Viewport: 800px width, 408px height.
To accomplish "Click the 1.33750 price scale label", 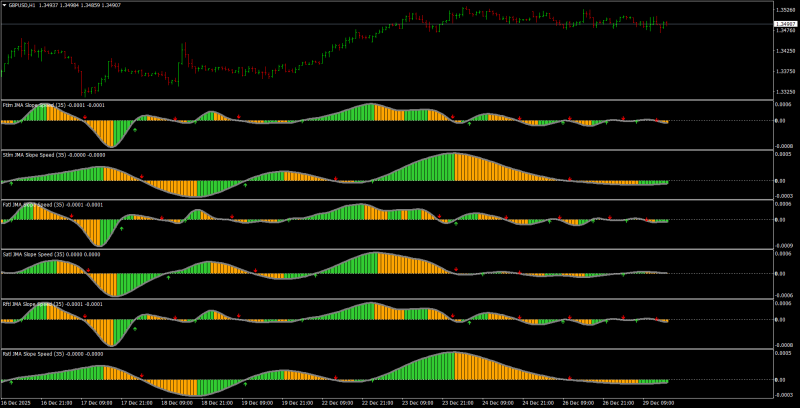I will coord(784,71).
